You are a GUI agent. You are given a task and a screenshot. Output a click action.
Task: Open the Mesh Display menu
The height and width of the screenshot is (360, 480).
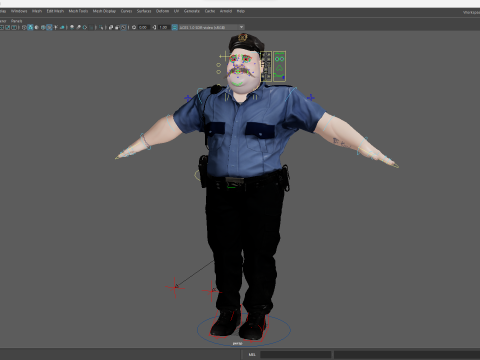tap(104, 11)
